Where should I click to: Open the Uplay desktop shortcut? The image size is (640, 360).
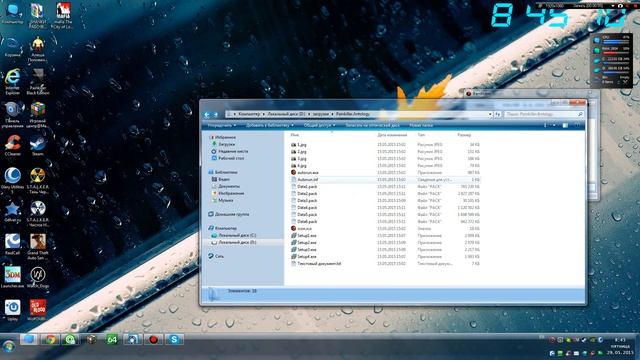coord(13,310)
